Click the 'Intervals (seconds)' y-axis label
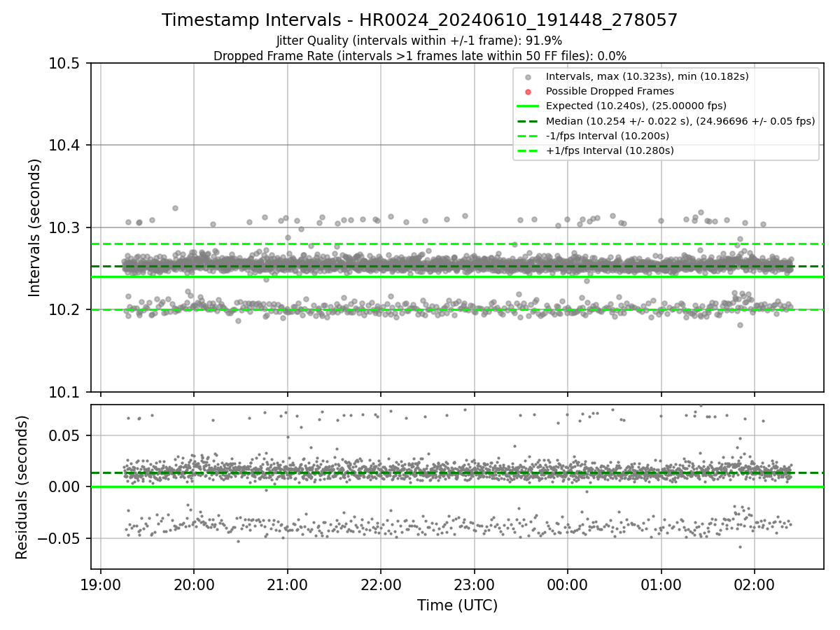The width and height of the screenshot is (840, 630). click(35, 227)
